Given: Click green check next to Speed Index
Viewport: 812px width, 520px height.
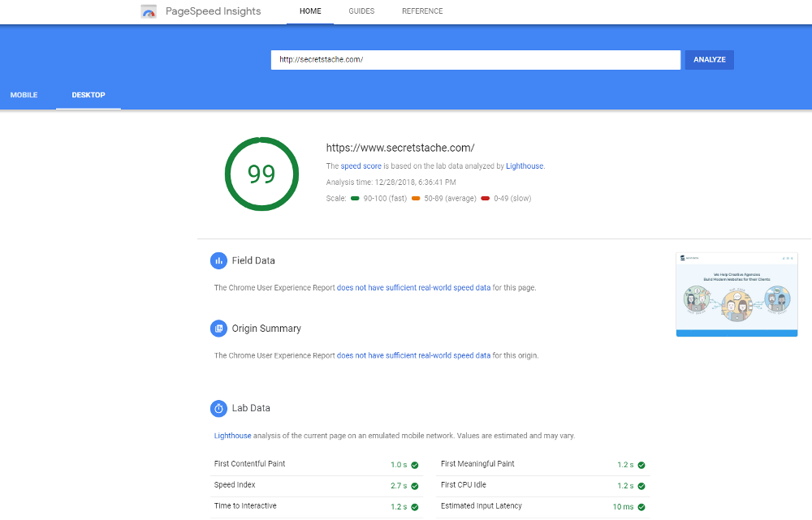Looking at the screenshot, I should [415, 486].
